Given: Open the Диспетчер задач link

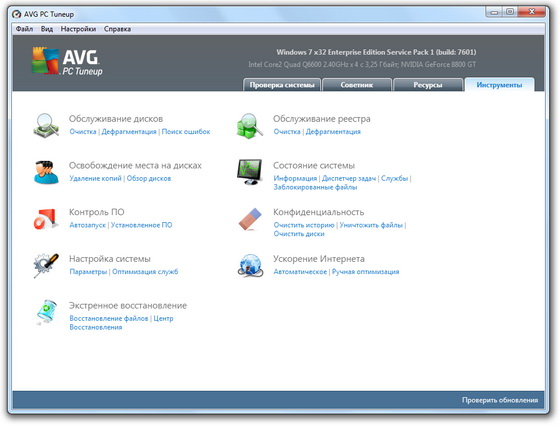Looking at the screenshot, I should pos(349,178).
